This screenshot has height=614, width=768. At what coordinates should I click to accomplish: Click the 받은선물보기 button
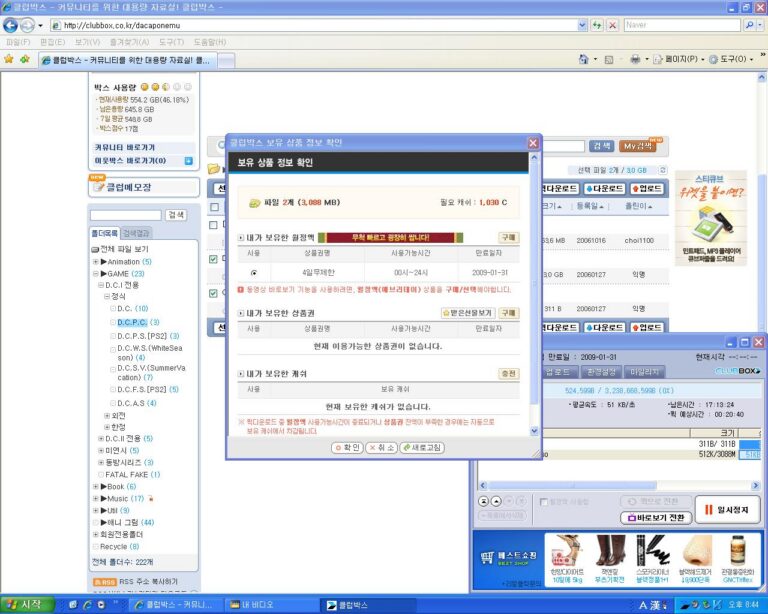pyautogui.click(x=468, y=313)
